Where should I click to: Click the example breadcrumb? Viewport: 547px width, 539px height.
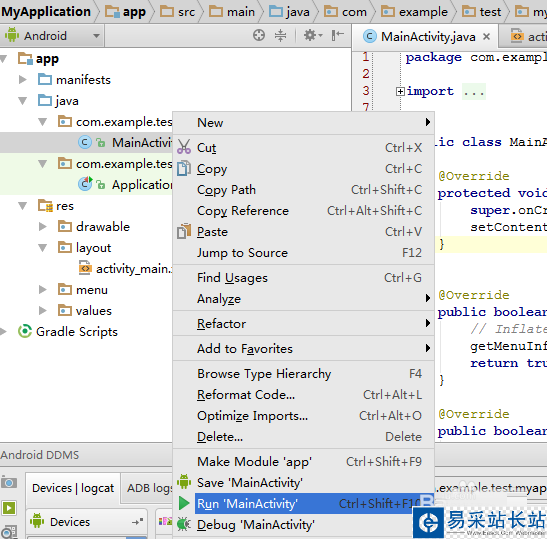[x=414, y=12]
